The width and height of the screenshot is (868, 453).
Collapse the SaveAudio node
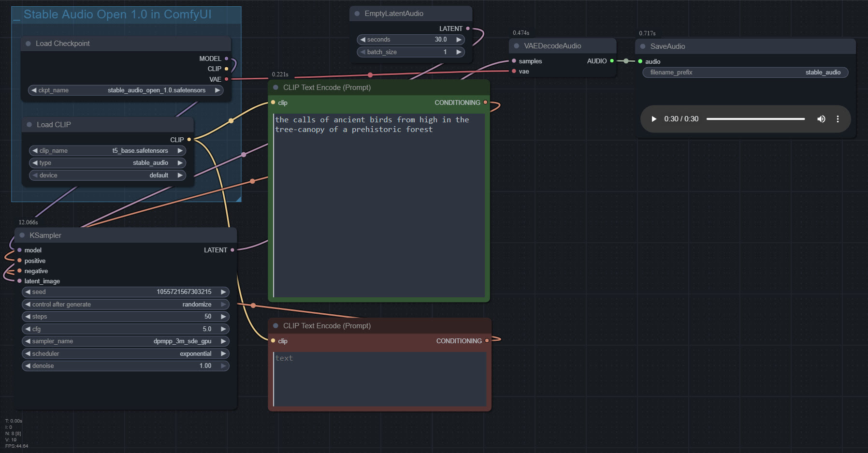pos(643,46)
